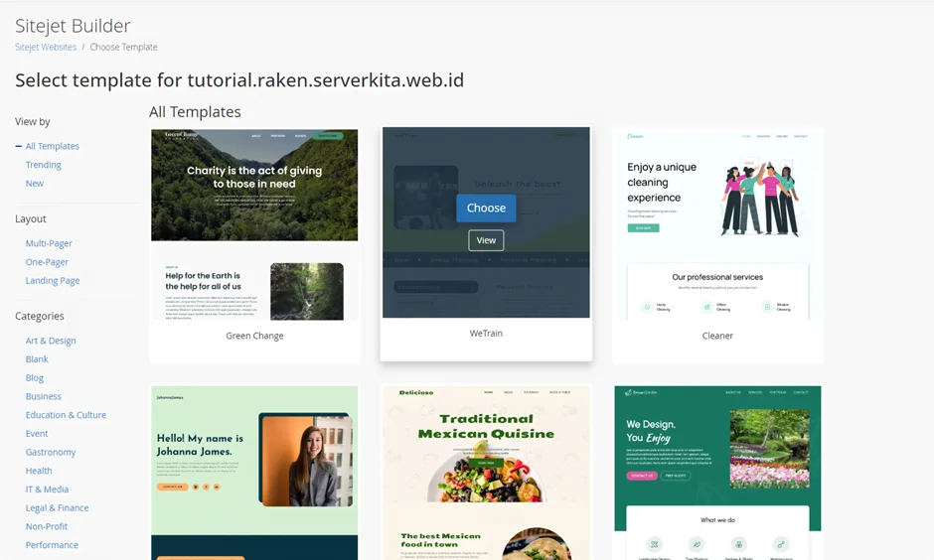Click the Choose button on WeTrain template
The width and height of the screenshot is (934, 560).
(x=486, y=208)
